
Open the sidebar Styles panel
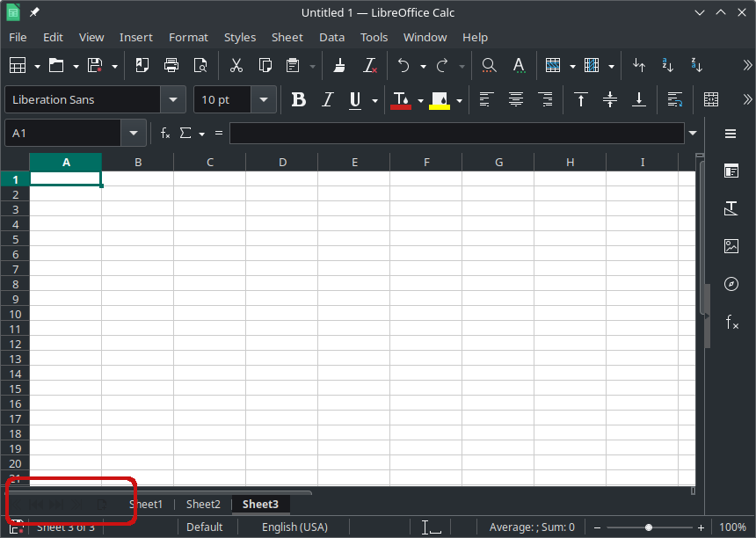click(731, 208)
